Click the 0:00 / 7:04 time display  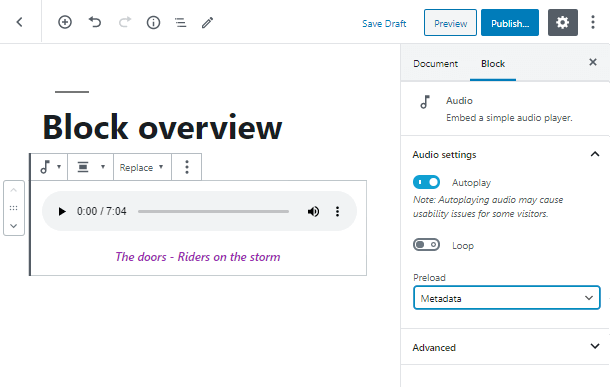click(102, 212)
